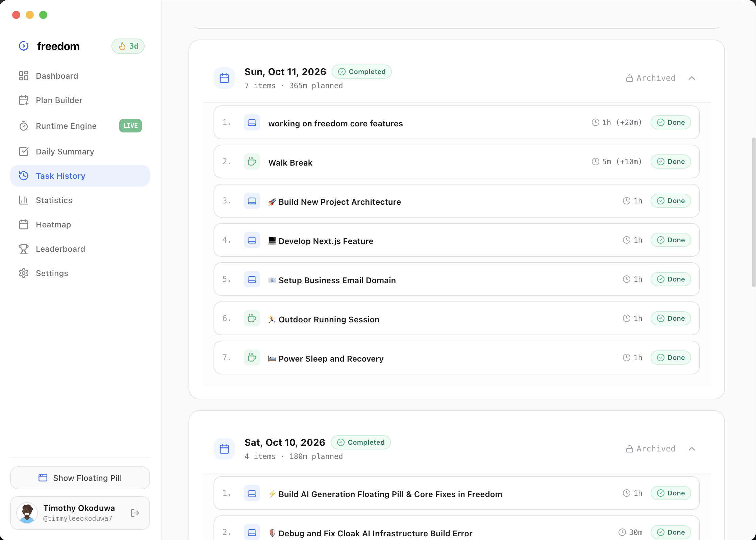
Task: Click calendar icon for Sun, Oct 11, 2026
Action: pyautogui.click(x=224, y=78)
